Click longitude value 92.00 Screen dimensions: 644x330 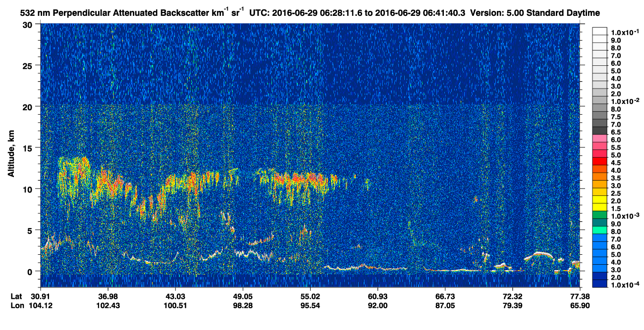tap(377, 305)
